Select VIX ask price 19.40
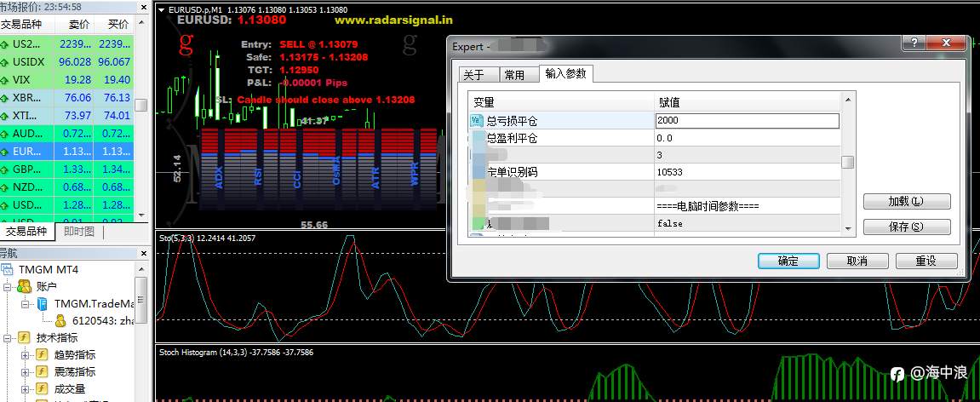Viewport: 980px width, 402px height. coord(117,80)
